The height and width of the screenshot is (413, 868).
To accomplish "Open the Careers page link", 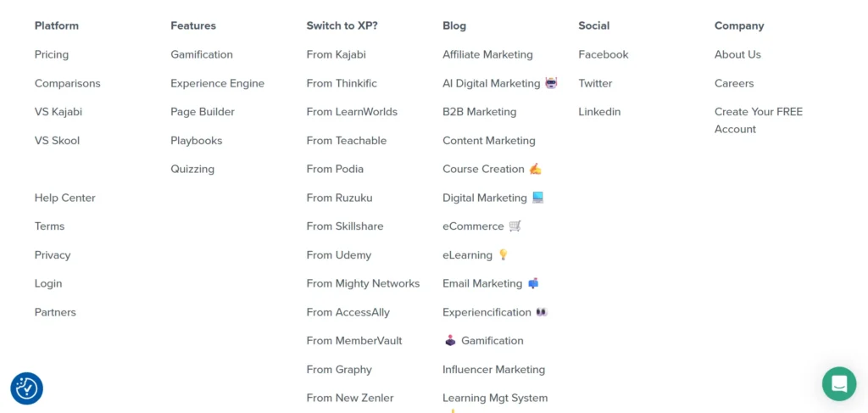I will (734, 83).
